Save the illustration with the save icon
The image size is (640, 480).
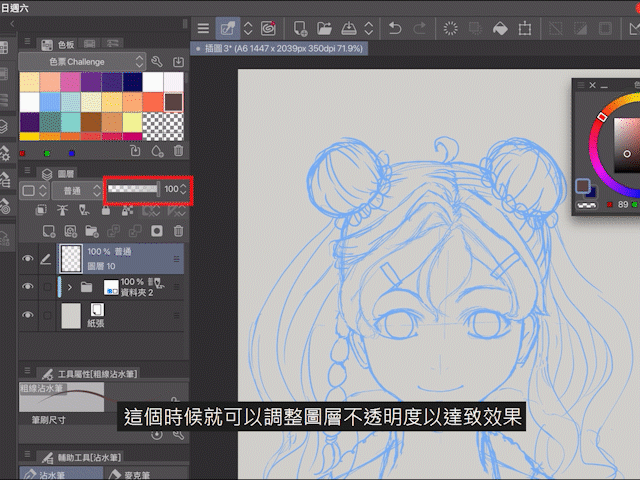pos(348,29)
